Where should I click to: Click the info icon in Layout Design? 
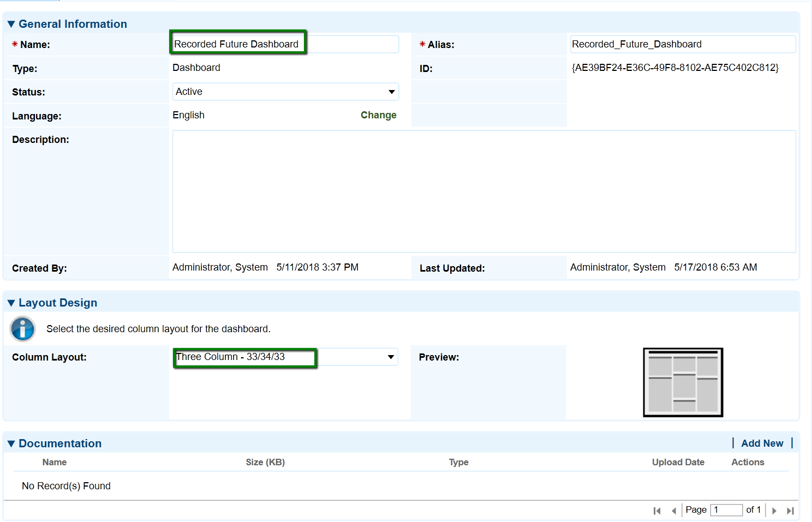[23, 329]
